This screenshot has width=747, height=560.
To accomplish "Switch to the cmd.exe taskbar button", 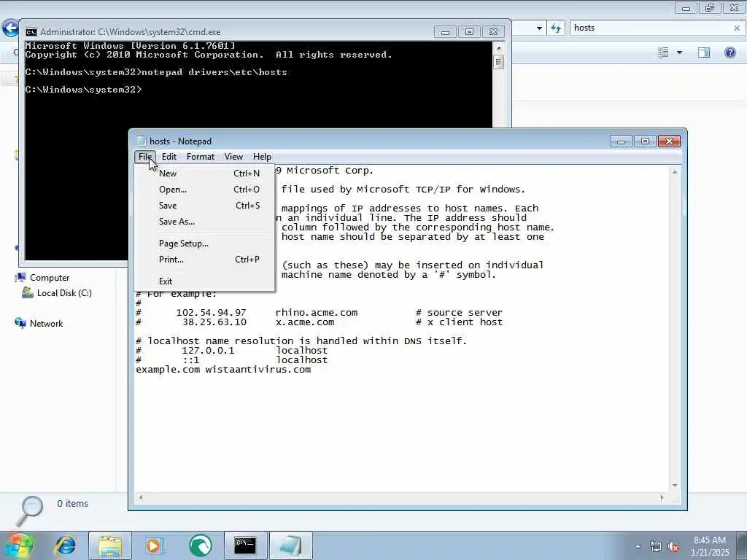I will point(245,545).
